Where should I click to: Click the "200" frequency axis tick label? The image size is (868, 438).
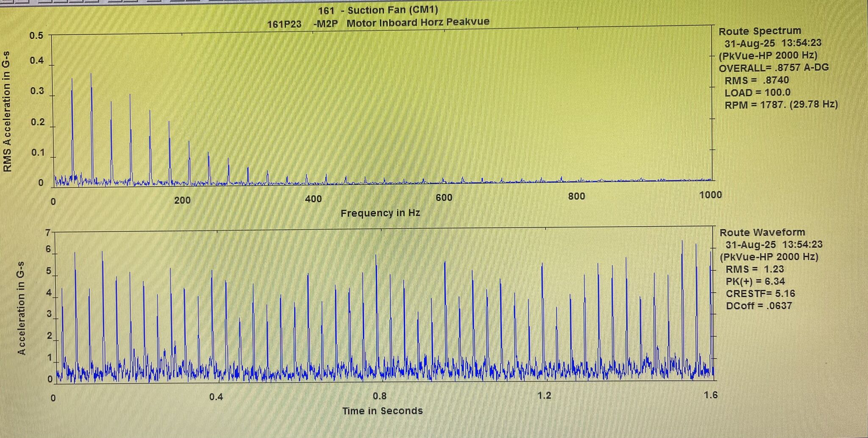(182, 200)
